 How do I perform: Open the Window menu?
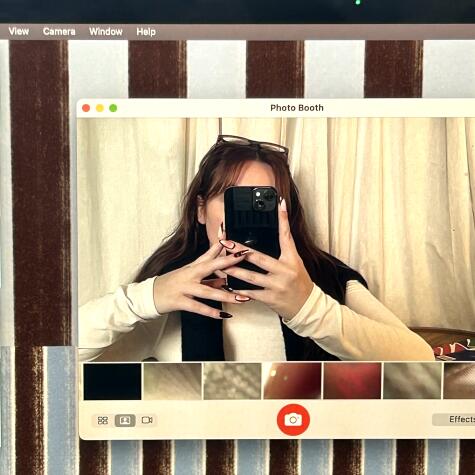(x=106, y=32)
